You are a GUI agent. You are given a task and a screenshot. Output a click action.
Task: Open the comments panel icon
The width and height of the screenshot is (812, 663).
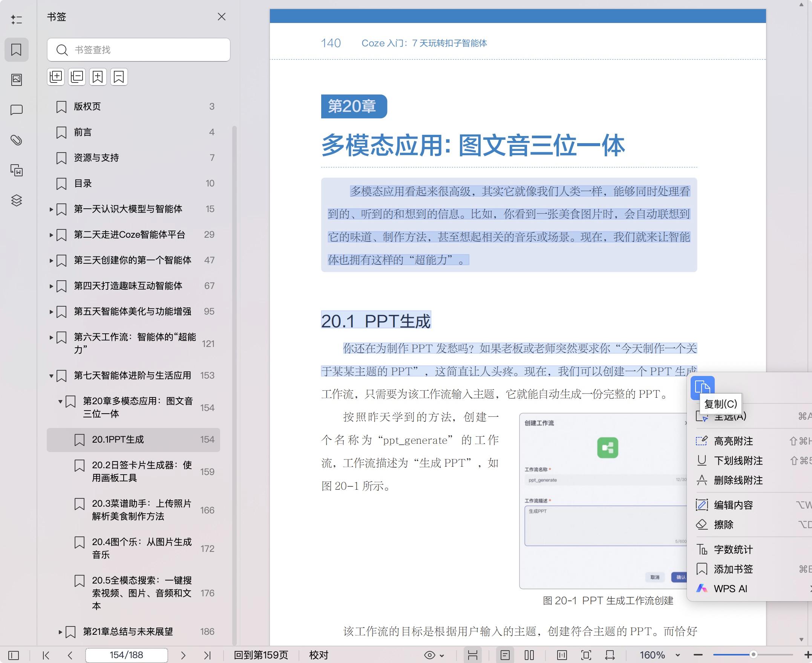click(x=17, y=110)
